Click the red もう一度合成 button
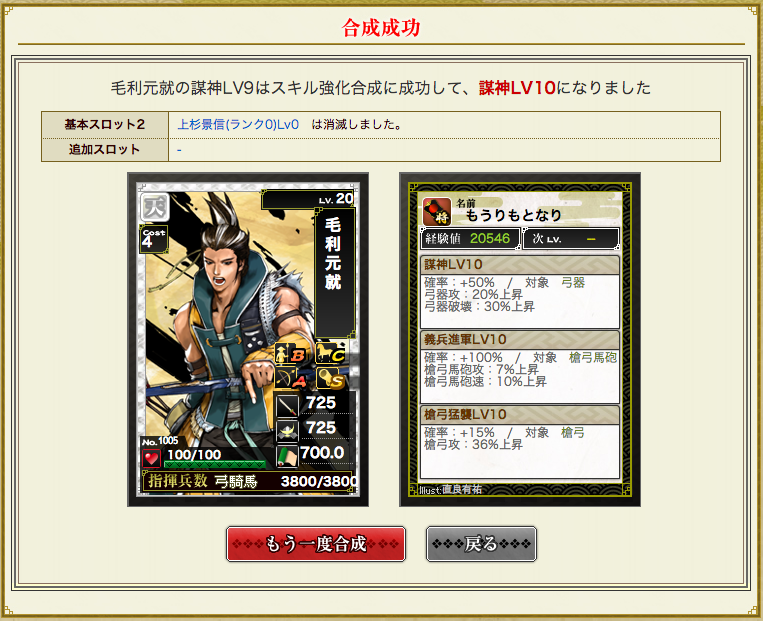This screenshot has height=621, width=763. point(316,544)
